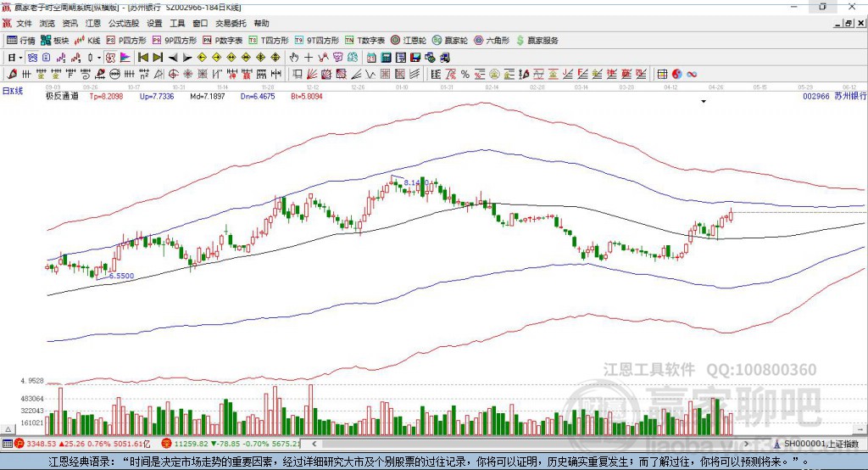This screenshot has width=868, height=470.
Task: Toggle the 权 adjusted-price button
Action: click(111, 58)
